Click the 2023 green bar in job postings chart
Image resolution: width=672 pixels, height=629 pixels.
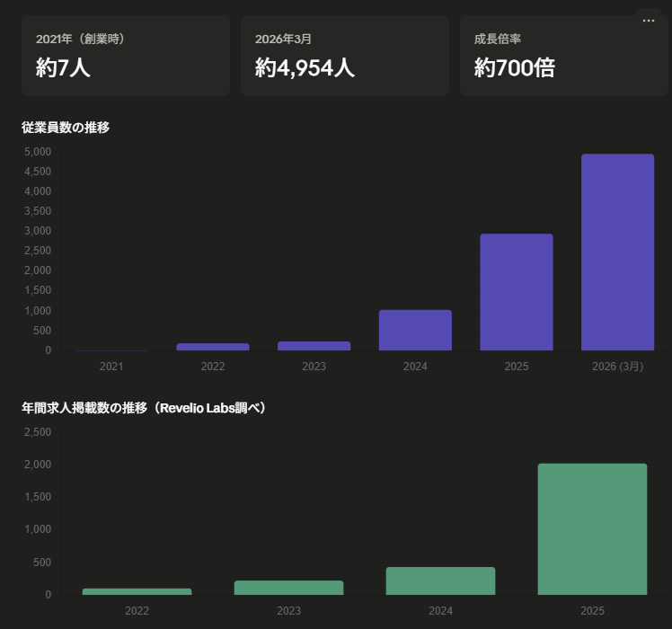289,588
